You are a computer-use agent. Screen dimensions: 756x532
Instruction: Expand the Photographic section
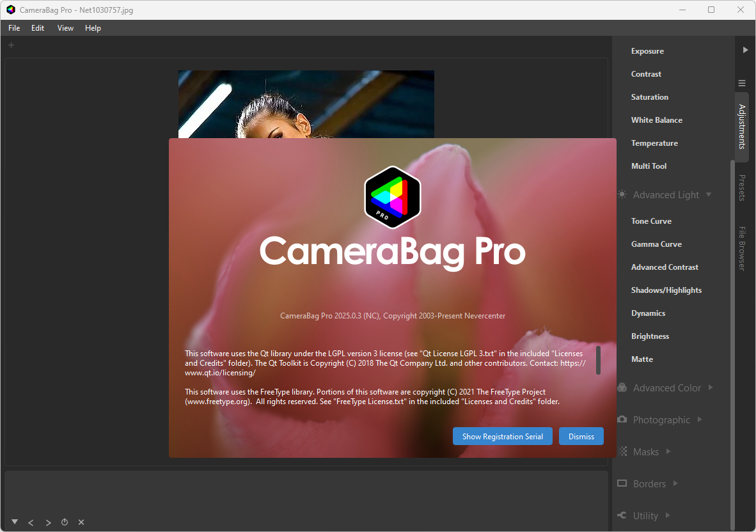[x=700, y=419]
